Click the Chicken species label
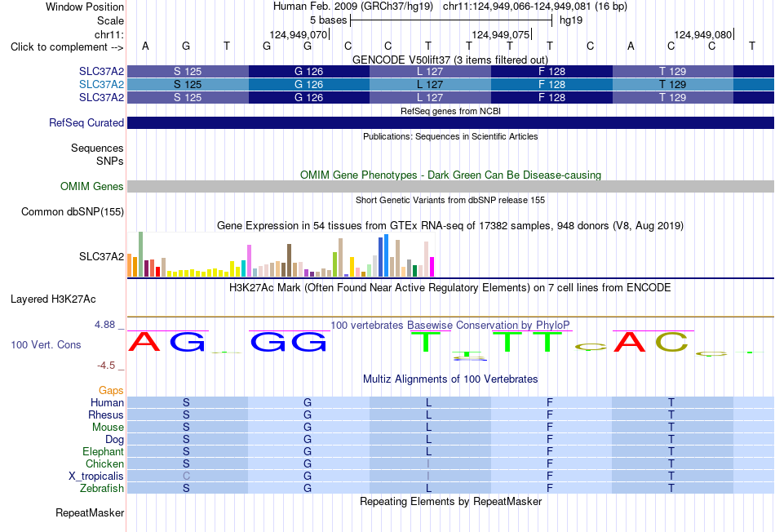The width and height of the screenshot is (775, 532). [x=104, y=463]
